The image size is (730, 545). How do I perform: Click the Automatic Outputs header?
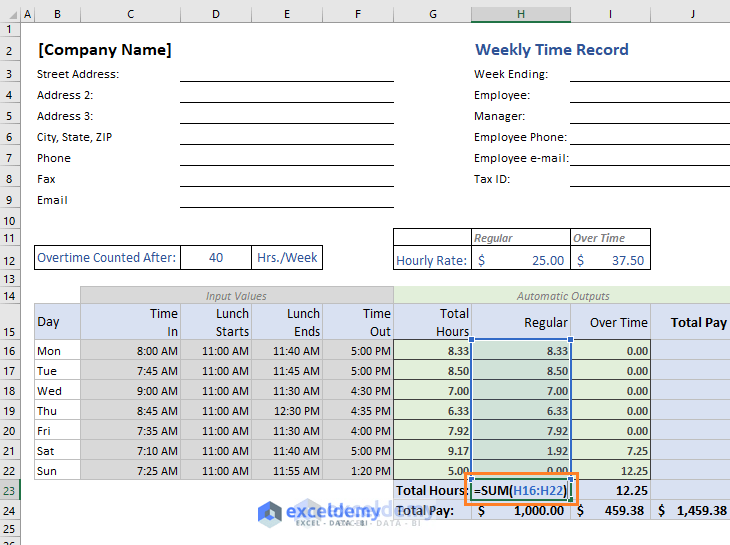563,296
